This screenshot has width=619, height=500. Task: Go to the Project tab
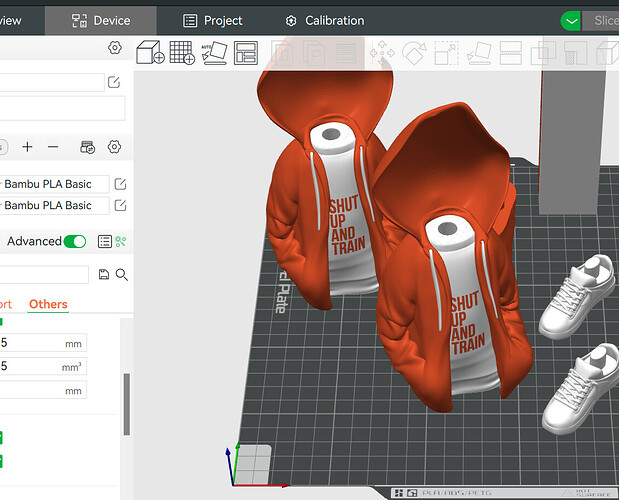[x=213, y=21]
